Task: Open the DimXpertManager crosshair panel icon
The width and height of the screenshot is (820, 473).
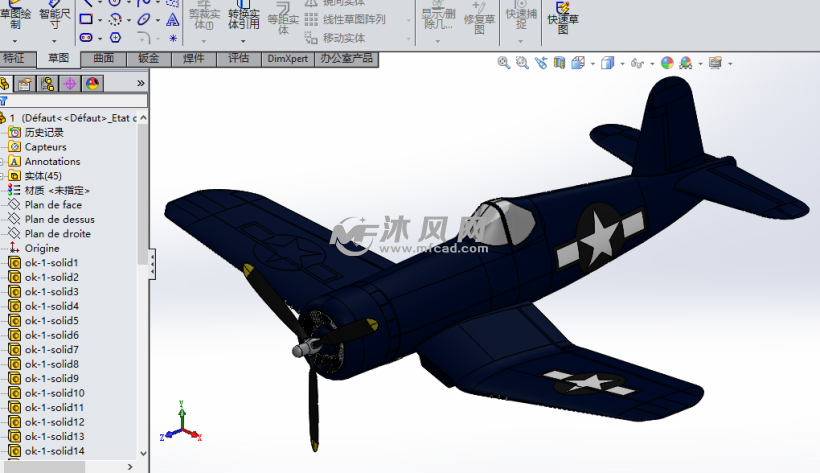Action: tap(70, 84)
